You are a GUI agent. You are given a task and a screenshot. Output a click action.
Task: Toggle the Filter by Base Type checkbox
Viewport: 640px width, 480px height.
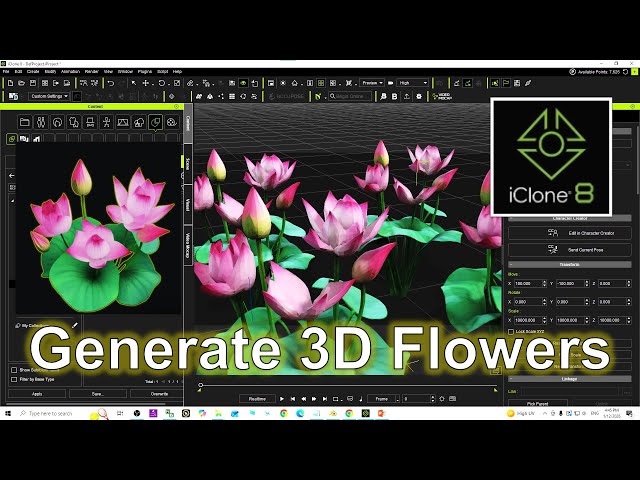[x=14, y=379]
